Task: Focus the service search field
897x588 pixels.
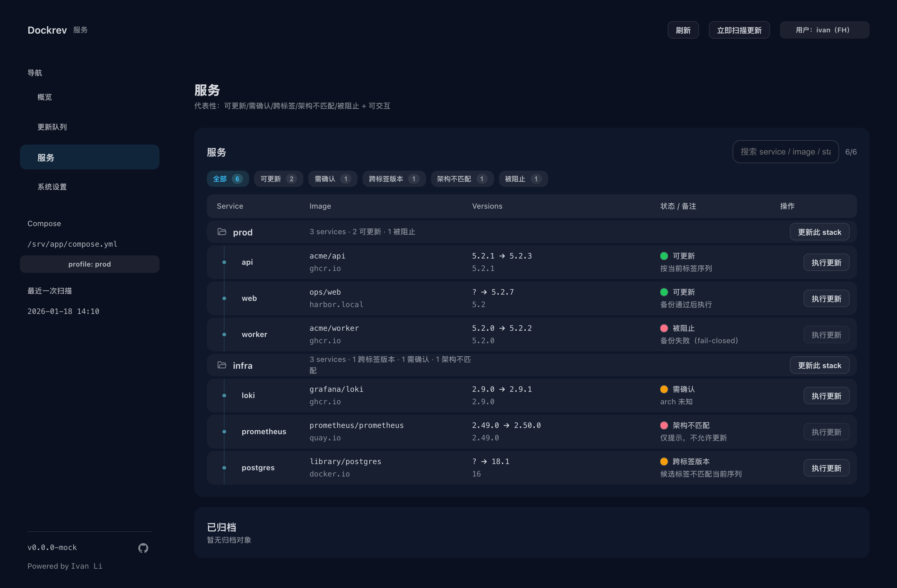Action: coord(785,152)
